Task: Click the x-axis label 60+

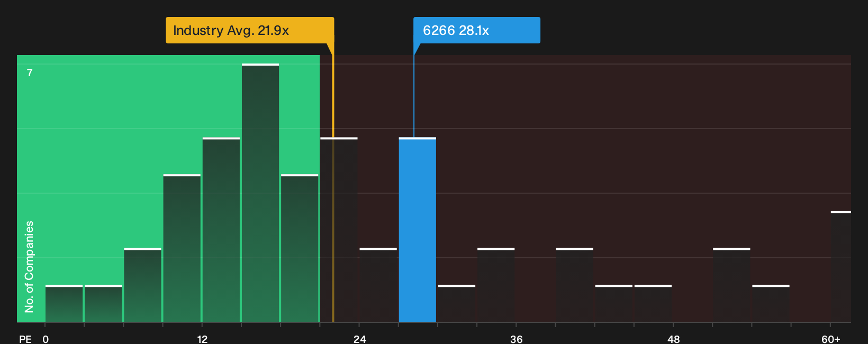Action: click(x=831, y=339)
